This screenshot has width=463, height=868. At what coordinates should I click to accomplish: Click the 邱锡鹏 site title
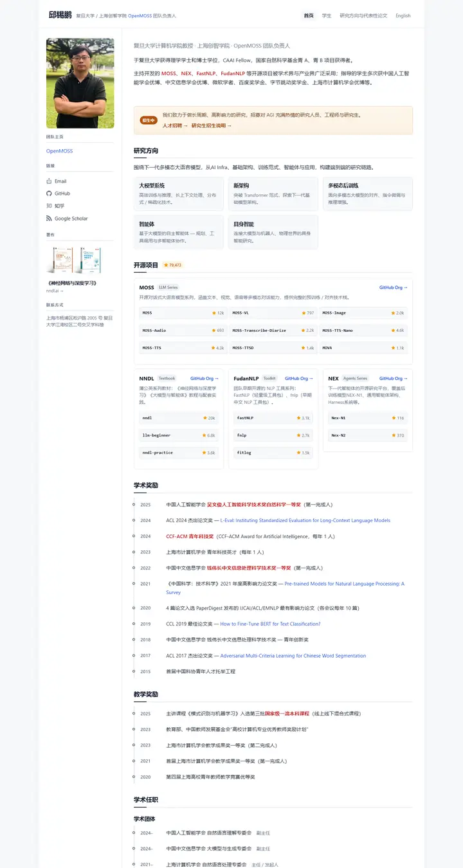(60, 15)
